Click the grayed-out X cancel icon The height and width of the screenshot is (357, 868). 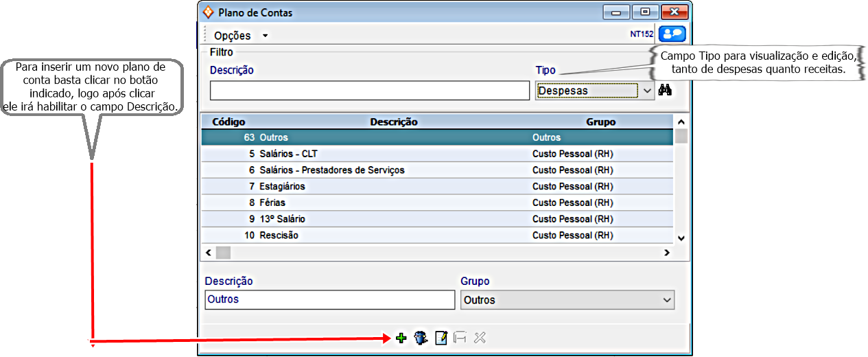(480, 338)
